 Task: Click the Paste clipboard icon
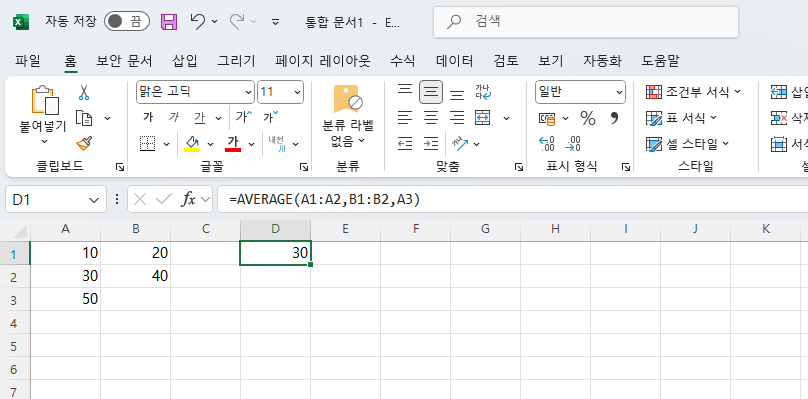tap(44, 99)
